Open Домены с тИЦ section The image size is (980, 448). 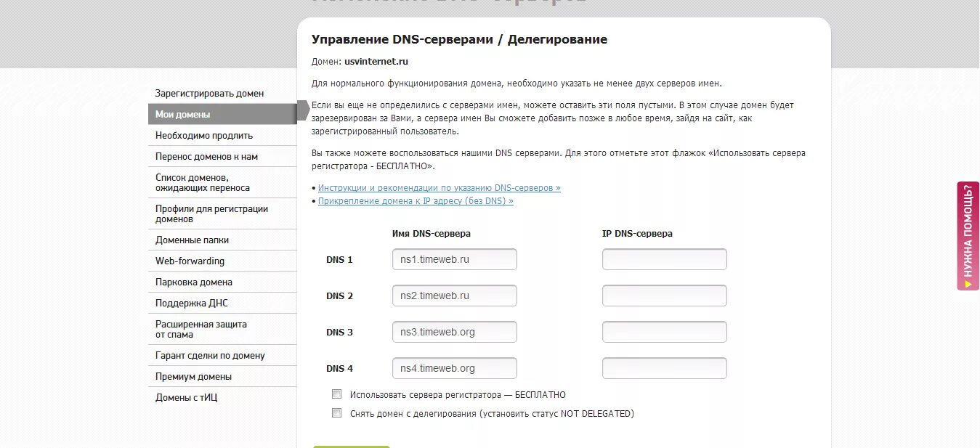click(x=186, y=398)
